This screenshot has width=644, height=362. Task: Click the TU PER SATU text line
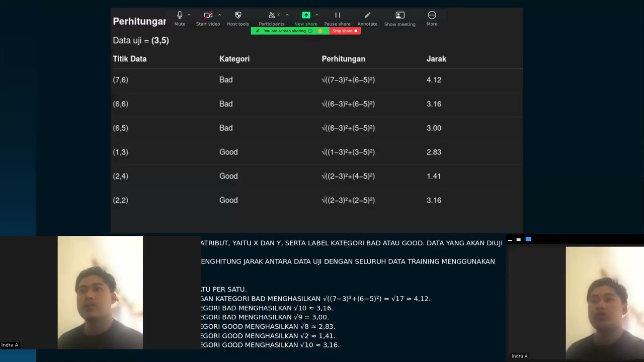(x=224, y=290)
